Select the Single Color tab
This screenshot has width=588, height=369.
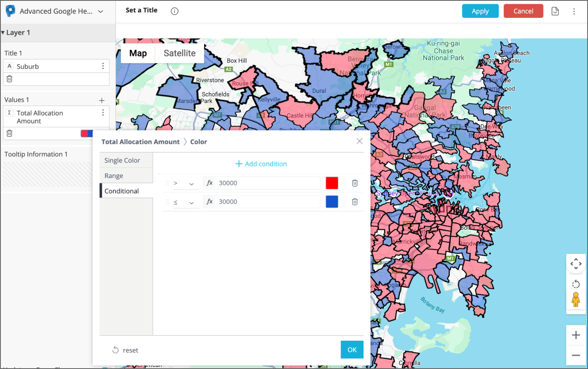122,161
